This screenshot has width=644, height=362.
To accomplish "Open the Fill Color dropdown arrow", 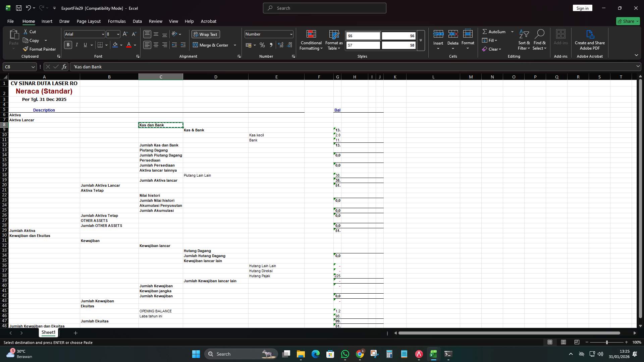I will click(121, 45).
